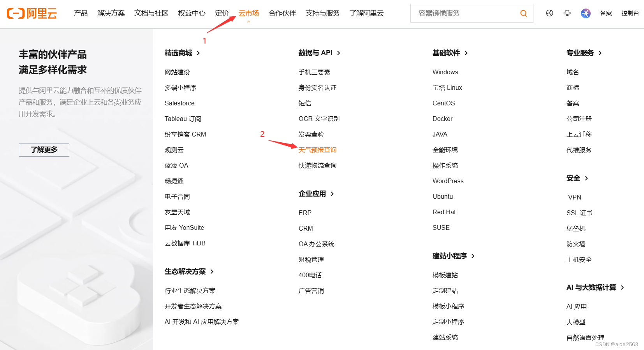Screen dimensions: 644x350
Task: Open the CentOS link
Action: tap(443, 103)
